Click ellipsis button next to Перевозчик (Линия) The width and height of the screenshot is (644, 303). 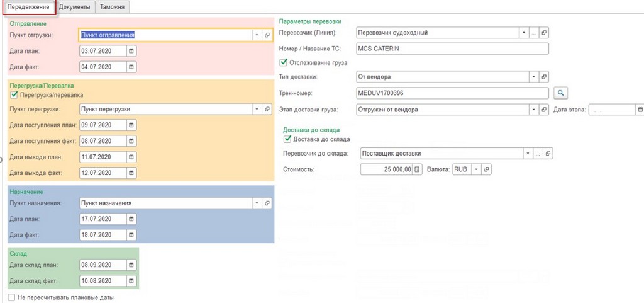(534, 33)
